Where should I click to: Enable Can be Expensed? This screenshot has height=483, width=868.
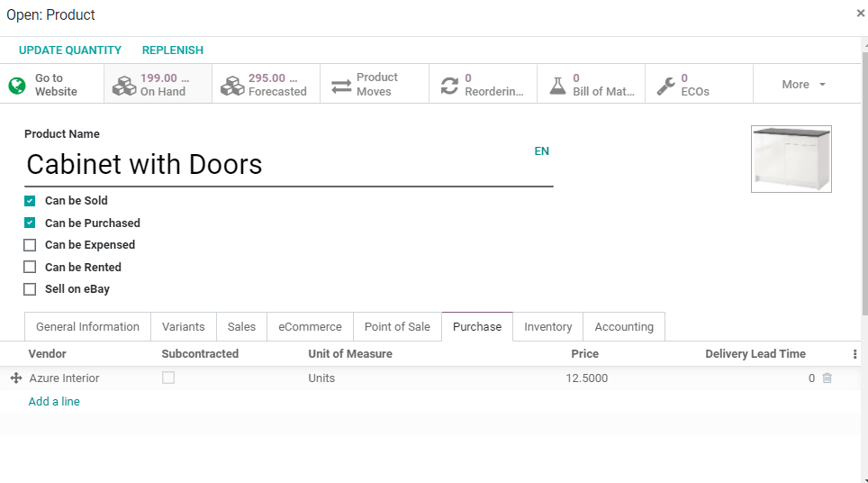click(x=30, y=245)
